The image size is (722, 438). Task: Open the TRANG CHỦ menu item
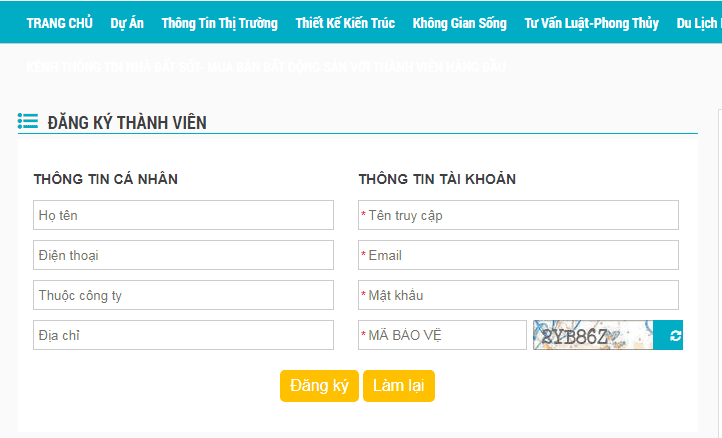click(x=60, y=23)
